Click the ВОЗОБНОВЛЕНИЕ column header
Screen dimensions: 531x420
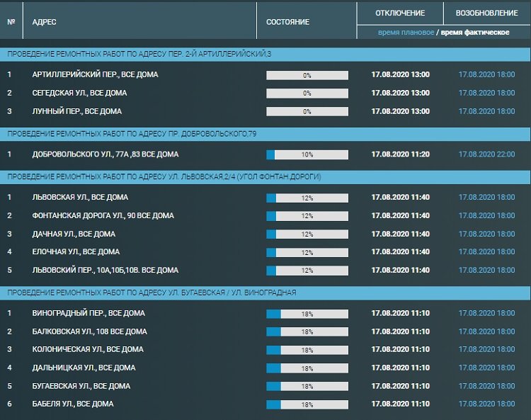click(486, 13)
